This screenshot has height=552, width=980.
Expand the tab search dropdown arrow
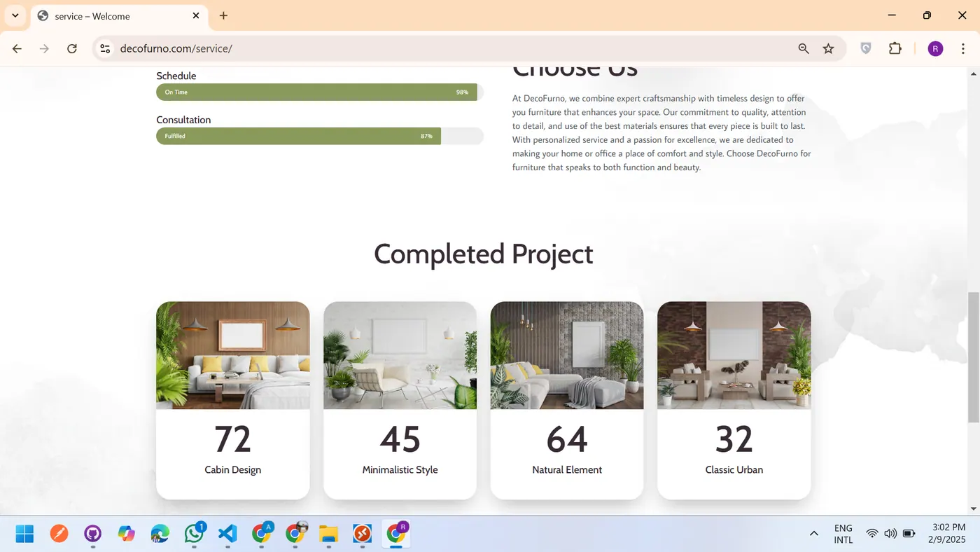coord(15,15)
